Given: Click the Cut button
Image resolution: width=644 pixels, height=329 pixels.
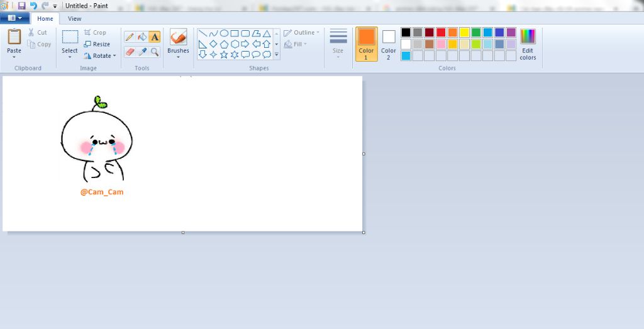Looking at the screenshot, I should pos(38,33).
